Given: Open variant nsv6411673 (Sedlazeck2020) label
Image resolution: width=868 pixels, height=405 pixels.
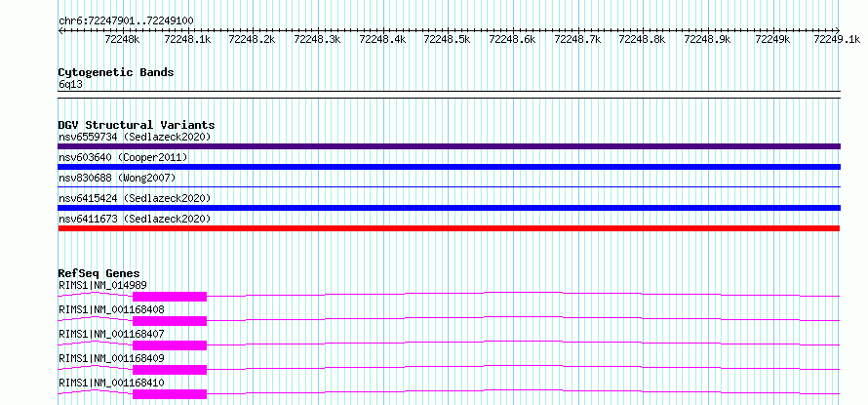Looking at the screenshot, I should (135, 220).
